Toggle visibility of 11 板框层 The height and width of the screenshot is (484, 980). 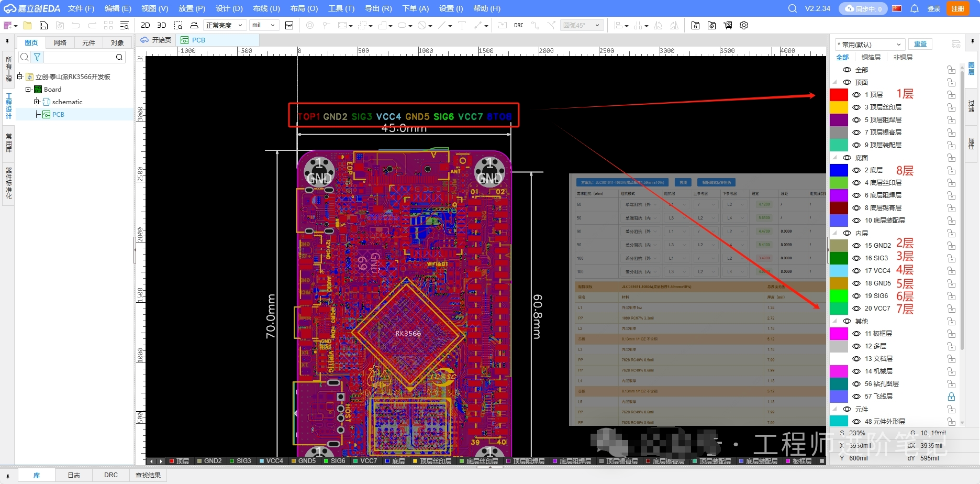(856, 334)
